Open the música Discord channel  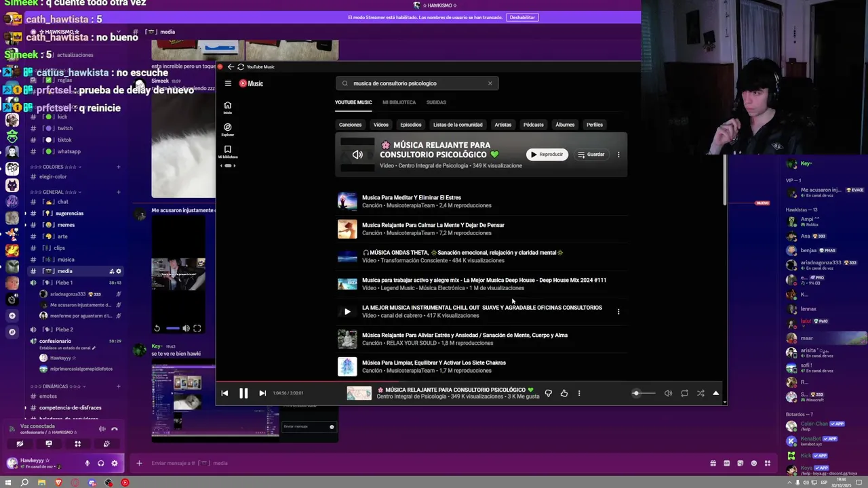coord(66,260)
